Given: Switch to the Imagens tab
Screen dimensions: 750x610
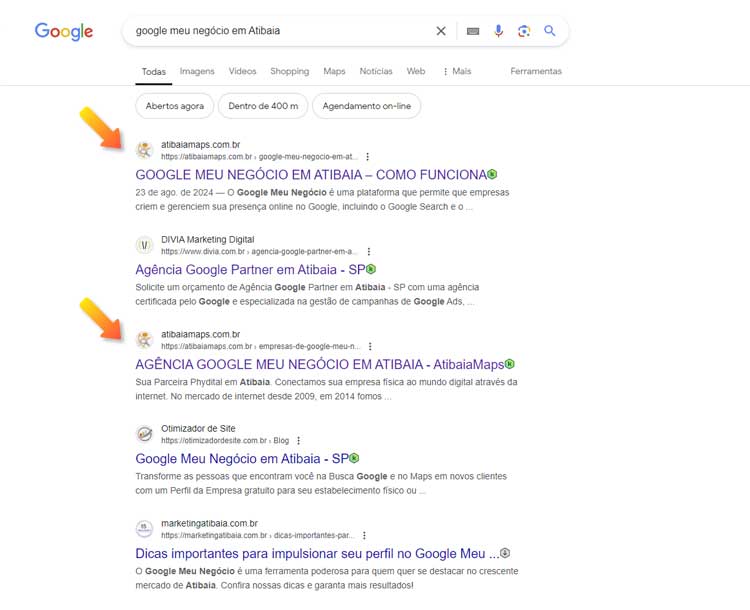Looking at the screenshot, I should 197,71.
